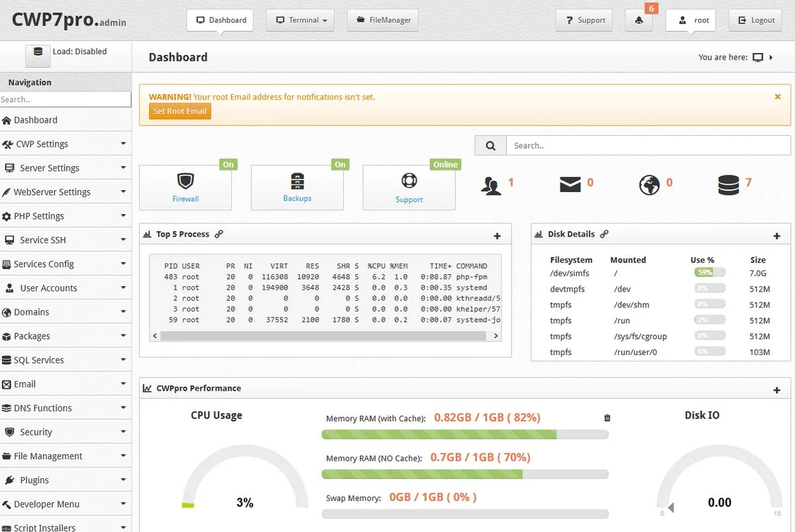This screenshot has height=532, width=795.
Task: Click the main dashboard search field
Action: 648,145
